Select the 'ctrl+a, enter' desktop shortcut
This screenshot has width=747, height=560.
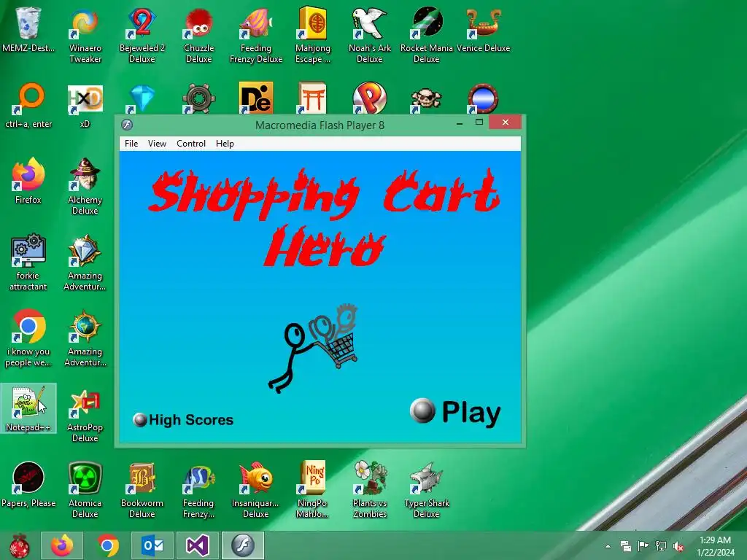tap(28, 106)
